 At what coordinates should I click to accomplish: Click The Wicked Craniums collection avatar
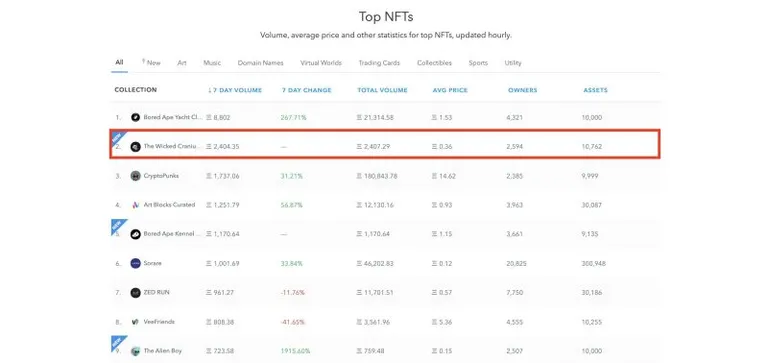click(x=136, y=146)
